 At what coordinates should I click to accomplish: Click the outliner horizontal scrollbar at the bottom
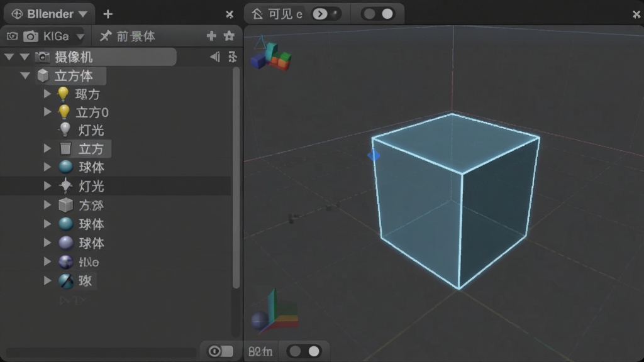(x=101, y=353)
